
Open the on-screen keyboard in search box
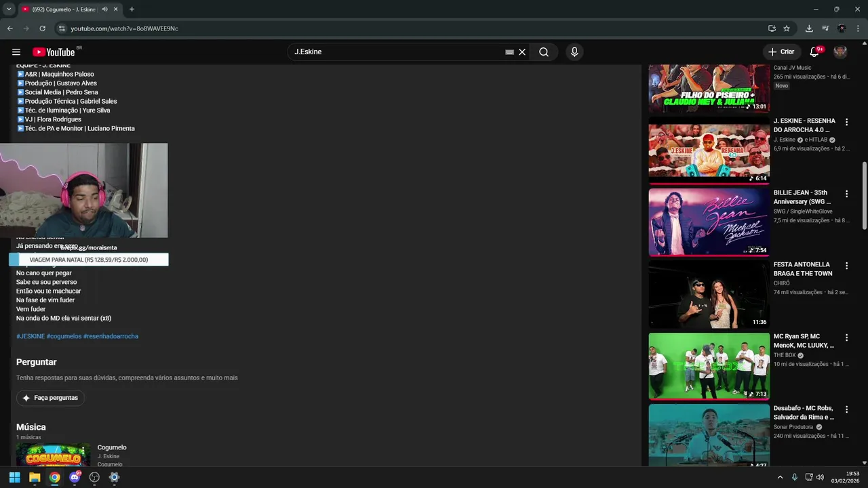tap(509, 52)
